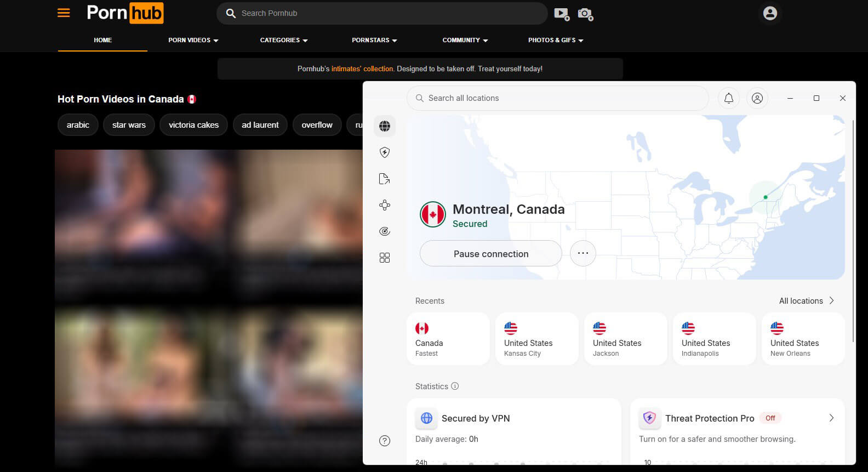The width and height of the screenshot is (868, 472).
Task: Select the "victoria cakes" tag chip
Action: [193, 125]
